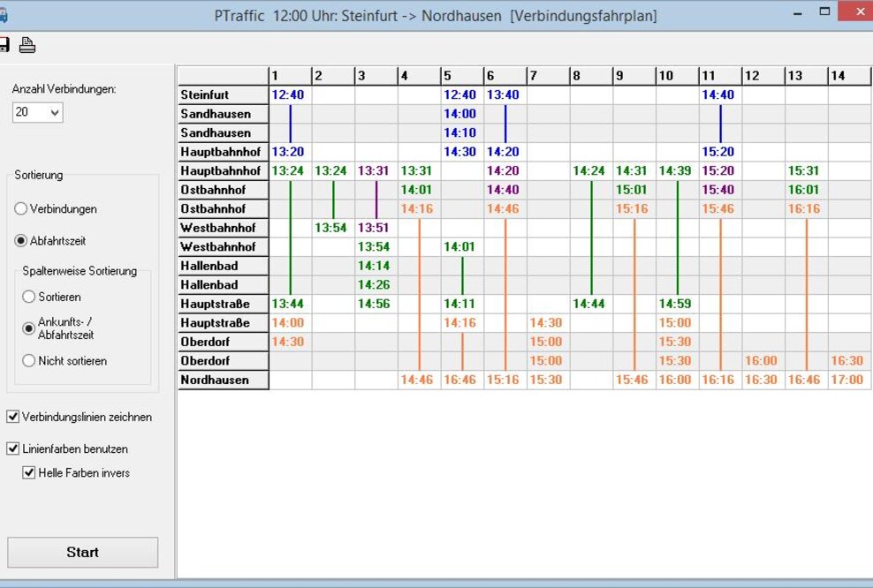This screenshot has height=588, width=873.
Task: Choose the Sortieren column sorting option
Action: click(x=29, y=297)
